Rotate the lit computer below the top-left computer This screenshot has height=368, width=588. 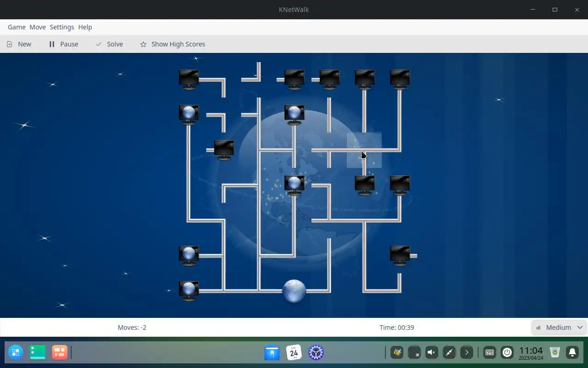pyautogui.click(x=189, y=115)
